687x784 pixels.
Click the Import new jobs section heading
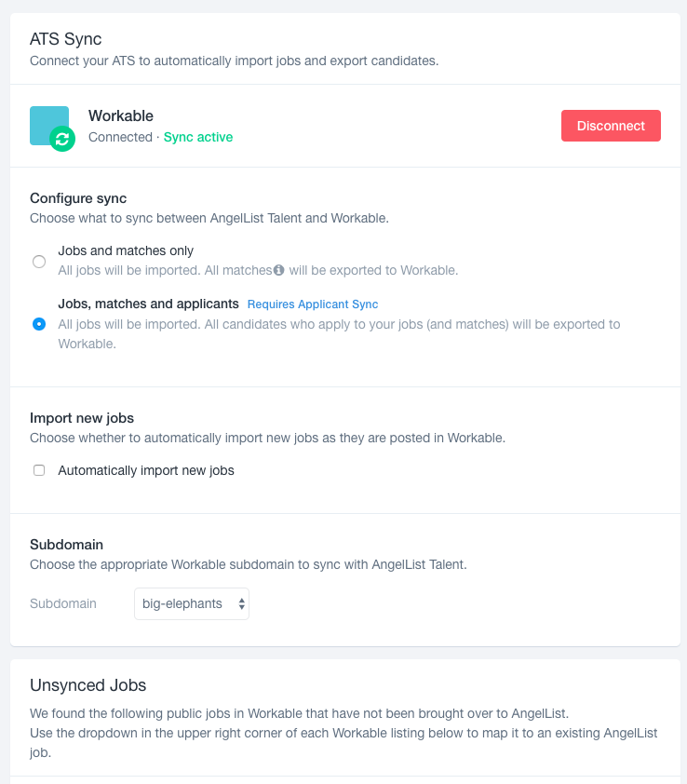pos(82,417)
